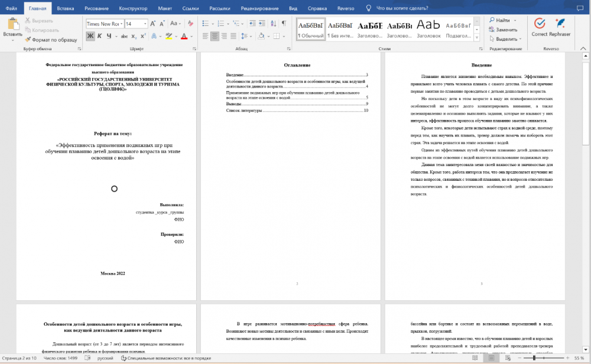Apply text effects with outlined A icon
This screenshot has height=364, width=591.
154,36
